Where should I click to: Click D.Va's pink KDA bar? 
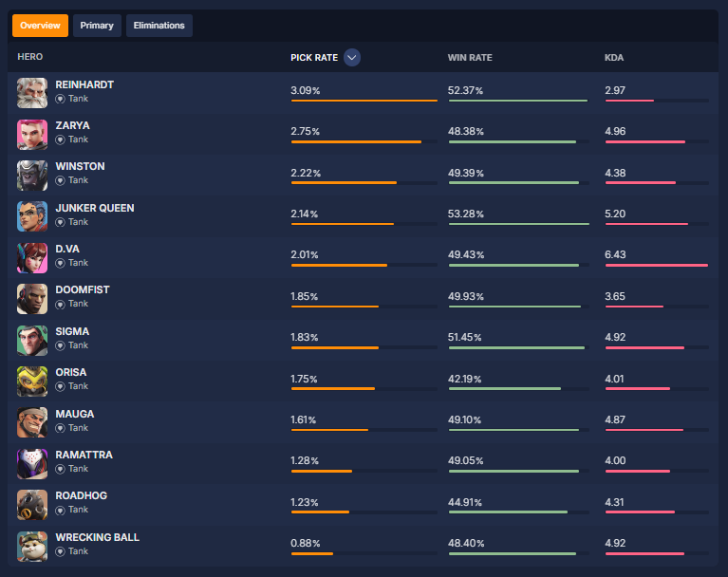pyautogui.click(x=656, y=266)
